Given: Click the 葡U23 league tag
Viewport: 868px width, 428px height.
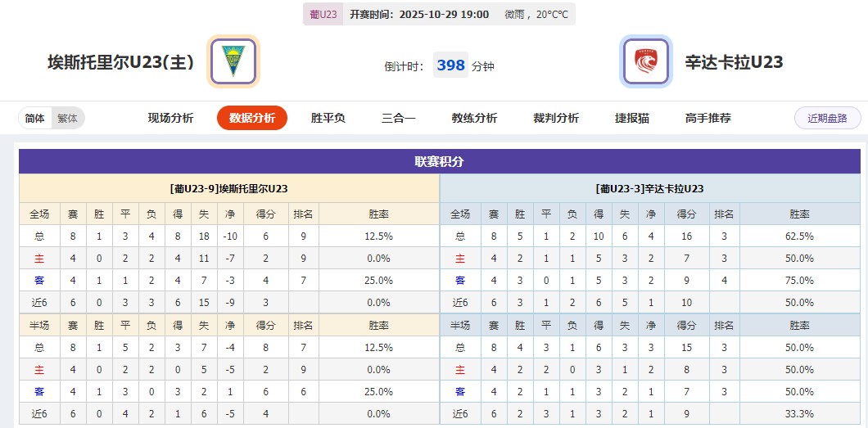Looking at the screenshot, I should coord(323,14).
